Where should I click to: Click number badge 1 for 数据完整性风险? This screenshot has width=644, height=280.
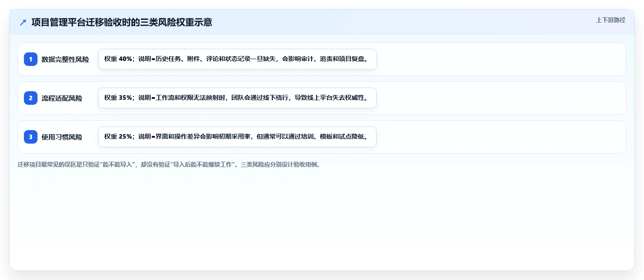tap(31, 59)
